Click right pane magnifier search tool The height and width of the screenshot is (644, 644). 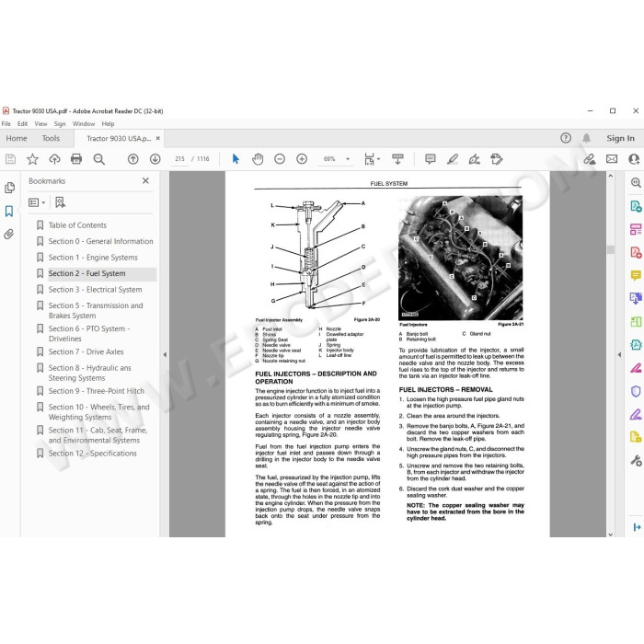(636, 182)
